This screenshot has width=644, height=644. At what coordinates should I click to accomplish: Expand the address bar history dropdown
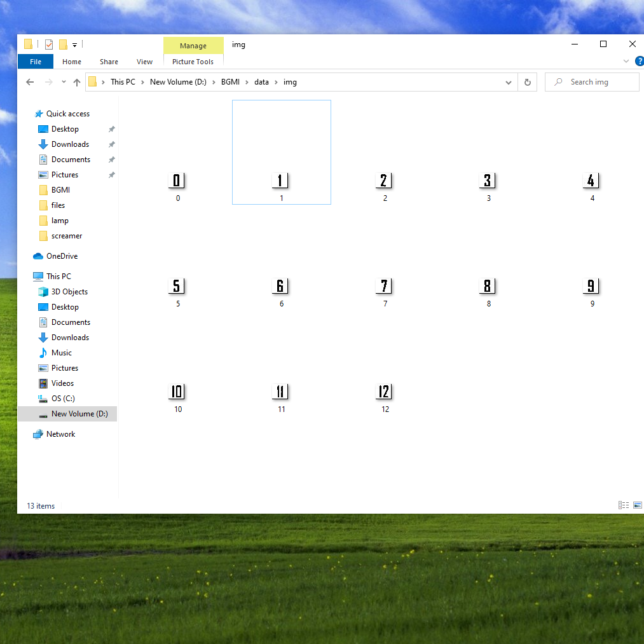[x=509, y=82]
